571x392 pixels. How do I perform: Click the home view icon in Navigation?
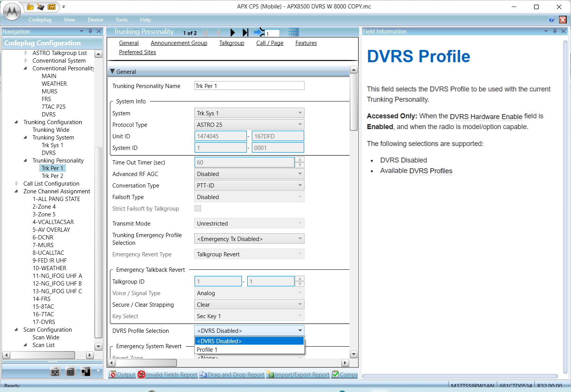(55, 372)
